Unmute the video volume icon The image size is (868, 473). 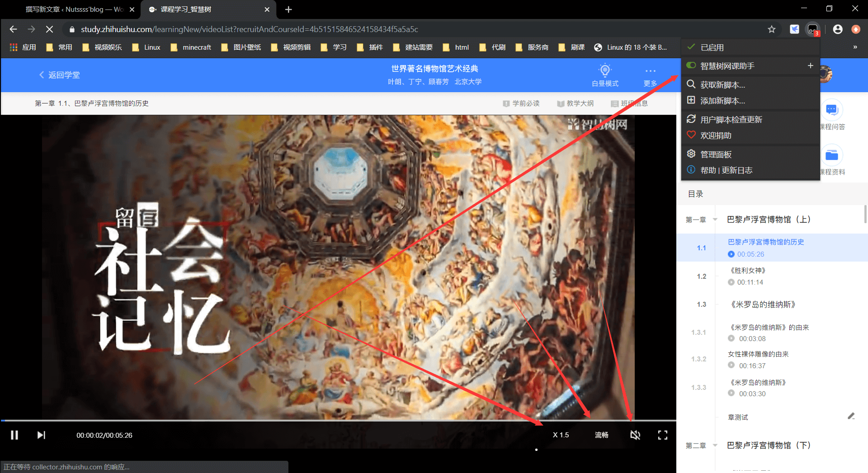[635, 435]
